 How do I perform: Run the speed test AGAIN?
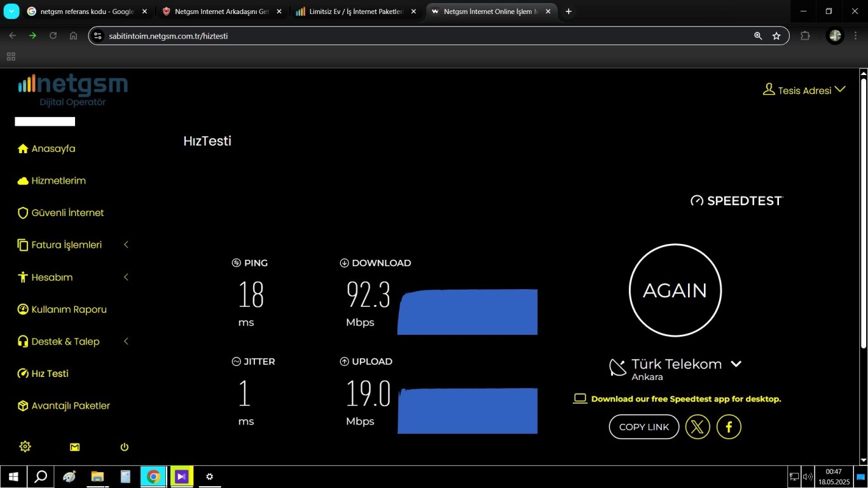tap(675, 290)
